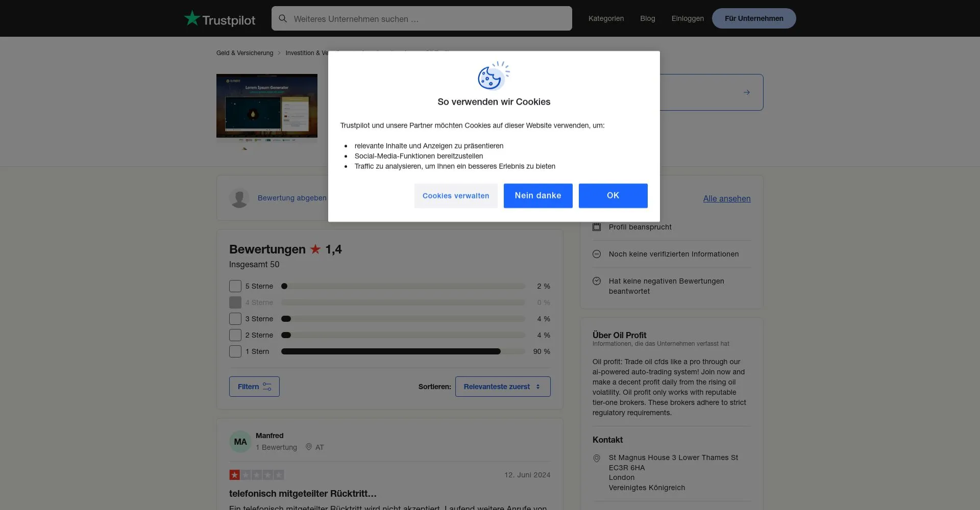Viewport: 980px width, 510px height.
Task: Tick the 5 Sterne checkbox
Action: tap(235, 286)
